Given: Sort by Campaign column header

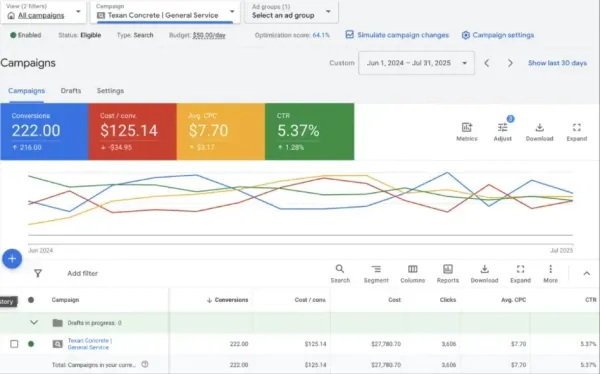Looking at the screenshot, I should click(x=65, y=300).
